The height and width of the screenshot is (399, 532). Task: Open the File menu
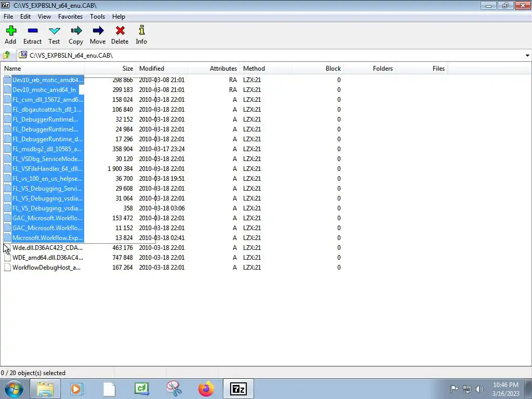pyautogui.click(x=8, y=17)
